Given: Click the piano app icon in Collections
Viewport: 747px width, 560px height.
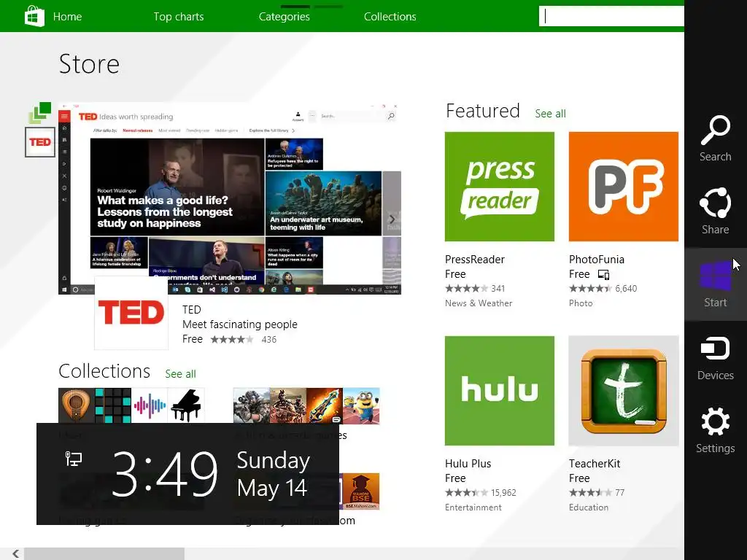Looking at the screenshot, I should 186,405.
